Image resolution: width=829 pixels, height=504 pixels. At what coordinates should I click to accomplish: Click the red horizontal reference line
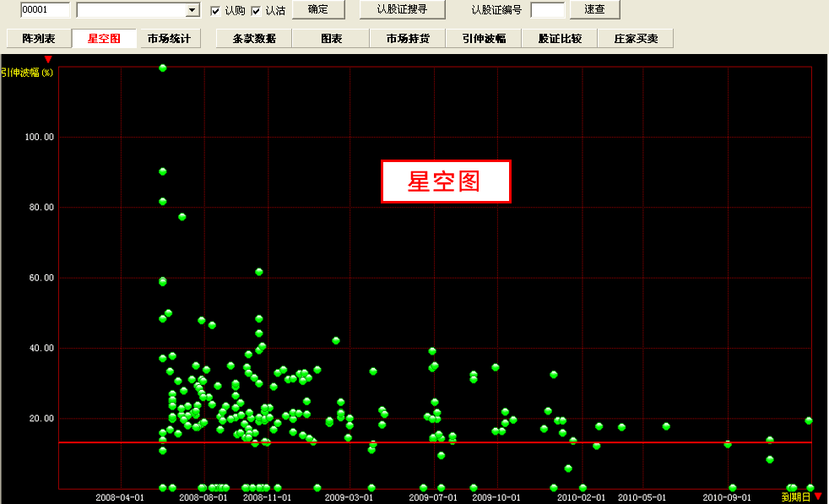[x=507, y=442]
